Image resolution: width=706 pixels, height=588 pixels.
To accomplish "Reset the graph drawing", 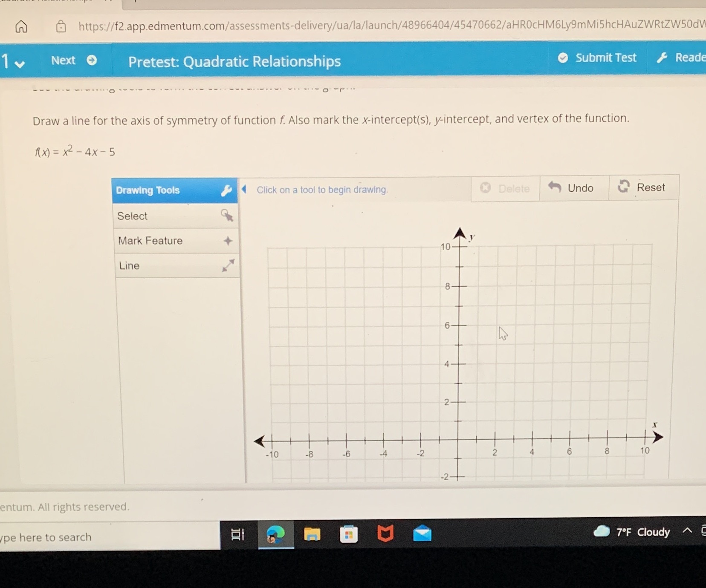I will tap(644, 187).
